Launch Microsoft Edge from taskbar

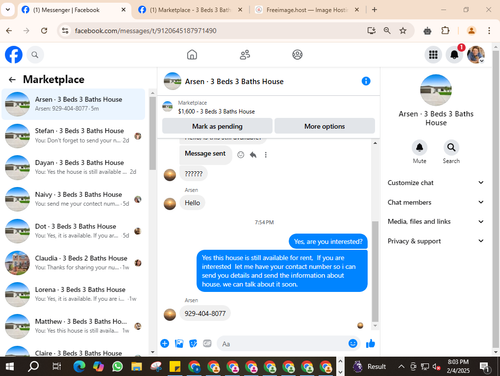79,367
